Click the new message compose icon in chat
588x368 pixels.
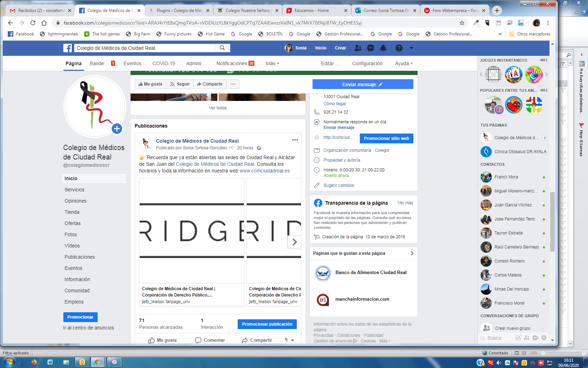[518, 338]
